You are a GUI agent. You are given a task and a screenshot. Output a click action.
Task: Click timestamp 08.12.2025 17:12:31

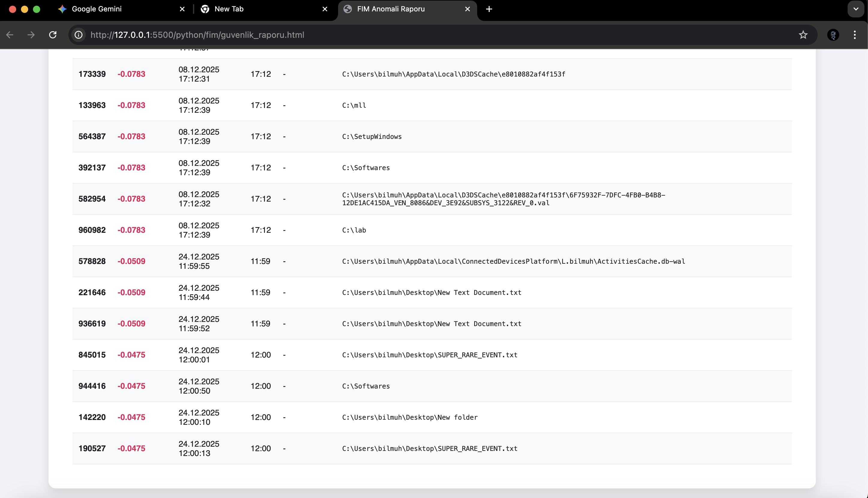(x=199, y=74)
